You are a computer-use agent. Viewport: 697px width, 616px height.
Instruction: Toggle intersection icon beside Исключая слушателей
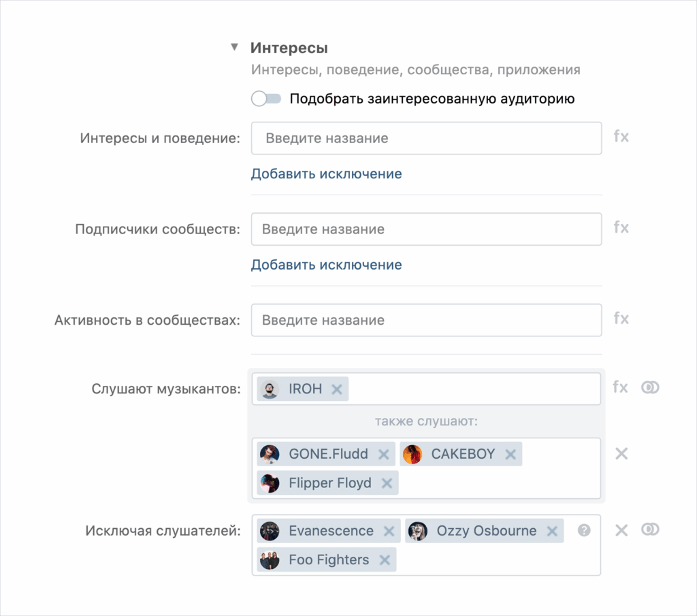[650, 530]
